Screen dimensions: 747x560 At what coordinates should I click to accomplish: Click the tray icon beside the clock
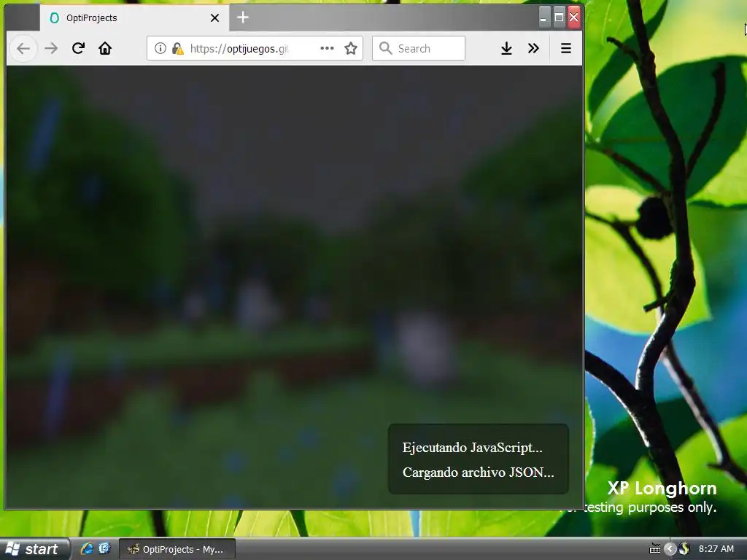684,548
